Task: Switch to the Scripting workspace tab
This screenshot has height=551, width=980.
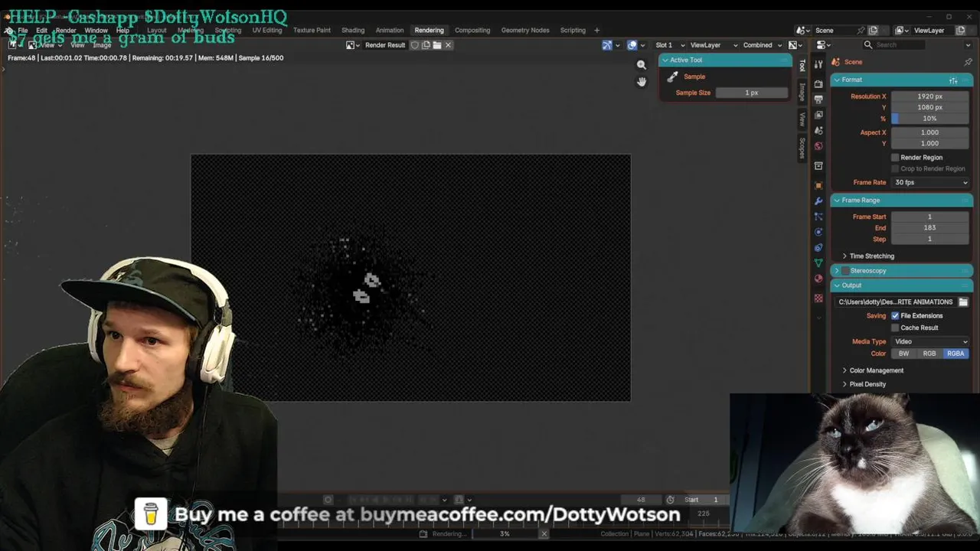Action: [x=573, y=31]
